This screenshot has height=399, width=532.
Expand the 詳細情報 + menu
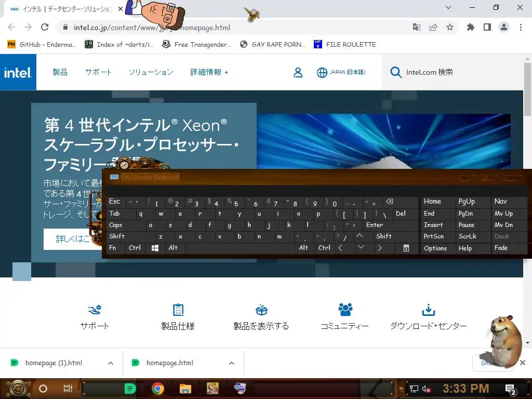209,72
